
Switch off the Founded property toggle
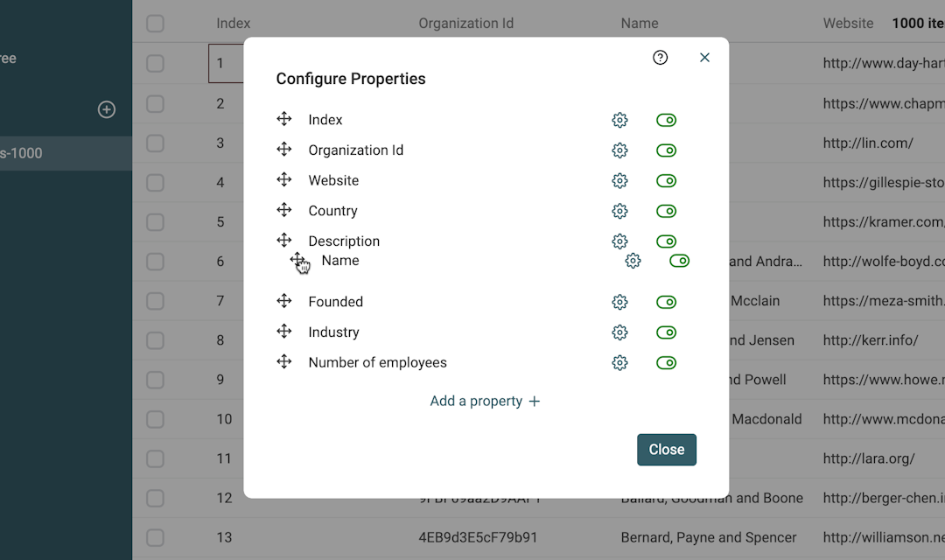pyautogui.click(x=666, y=302)
